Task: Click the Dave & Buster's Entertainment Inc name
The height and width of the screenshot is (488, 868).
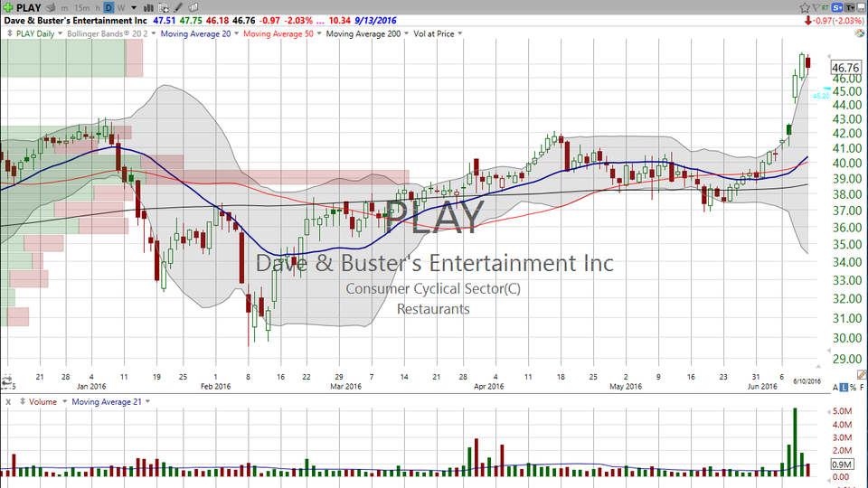Action: tap(76, 21)
